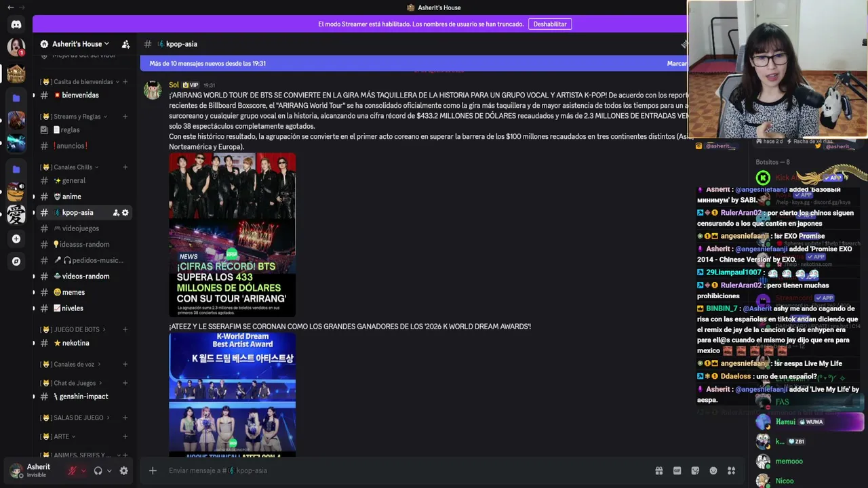Open microphone input options arrow
The image size is (868, 488).
coord(83,470)
